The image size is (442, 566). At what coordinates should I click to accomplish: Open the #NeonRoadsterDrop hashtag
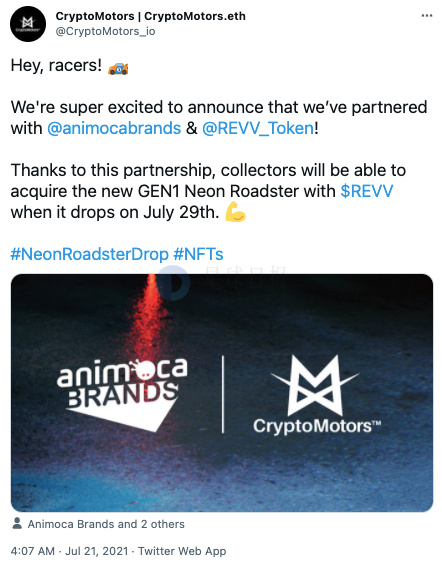[x=90, y=254]
